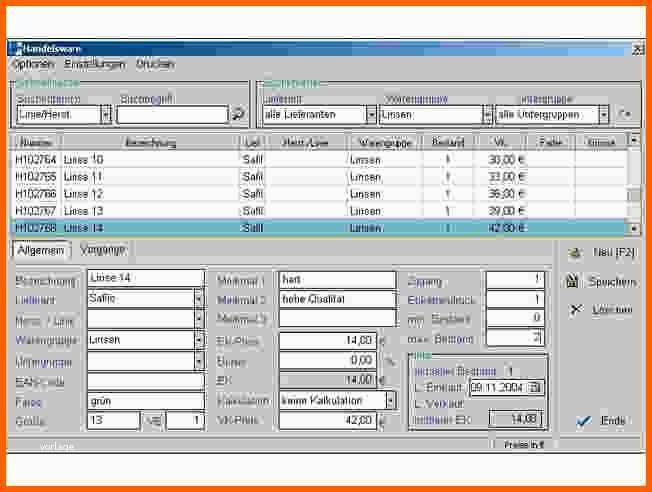652x492 pixels.
Task: Click the Handelsware window title icon
Action: pos(17,49)
